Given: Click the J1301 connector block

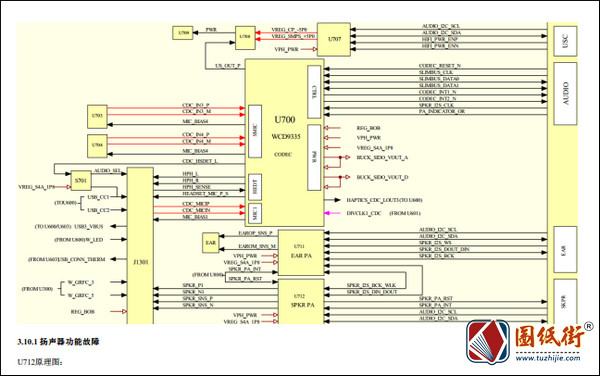Looking at the screenshot, I should click(140, 246).
